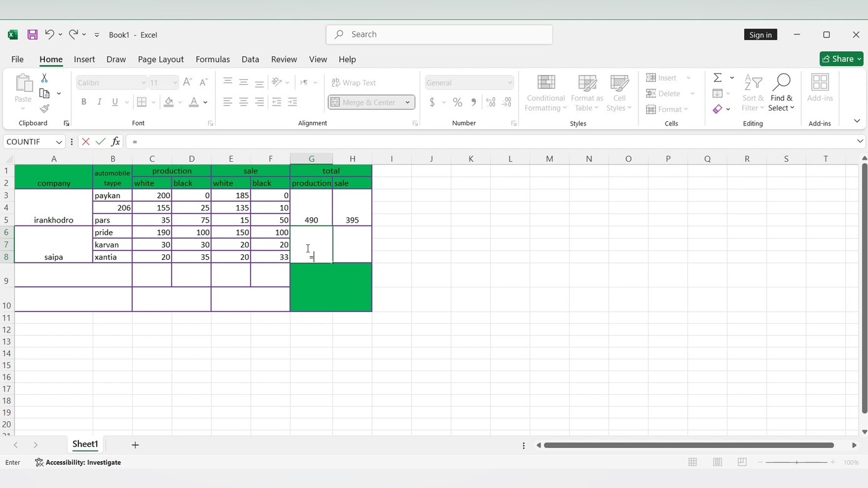Apply the red font color

194,102
